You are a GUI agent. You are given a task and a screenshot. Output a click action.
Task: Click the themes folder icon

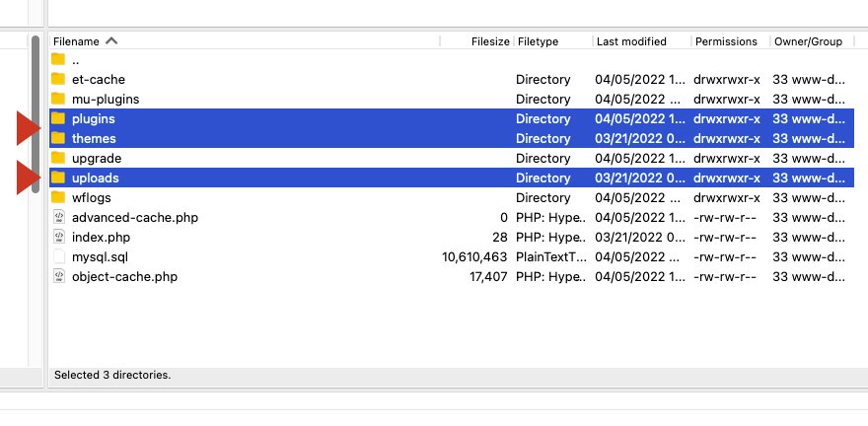click(x=58, y=138)
